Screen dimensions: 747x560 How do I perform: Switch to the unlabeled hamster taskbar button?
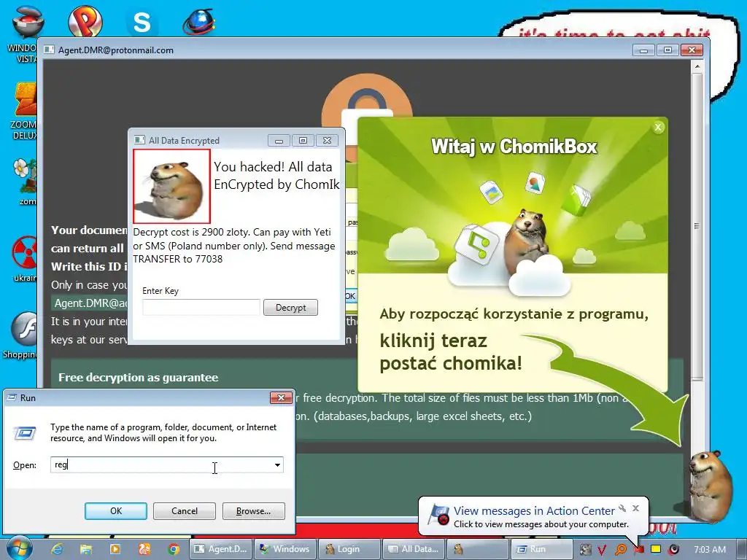(477, 549)
